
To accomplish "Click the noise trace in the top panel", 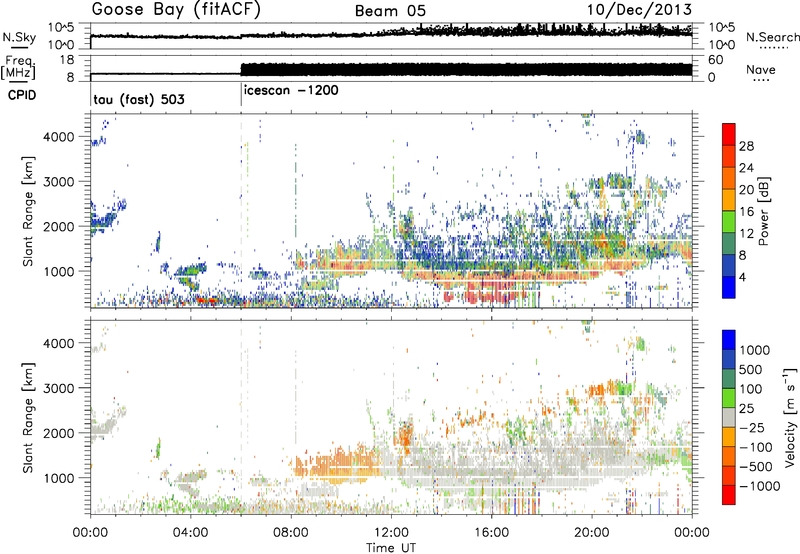I will pyautogui.click(x=391, y=33).
